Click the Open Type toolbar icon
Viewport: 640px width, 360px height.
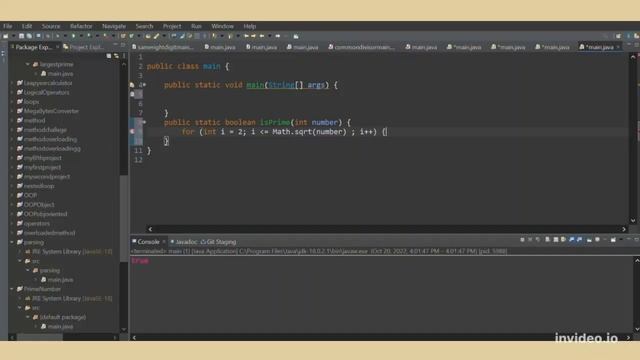pyautogui.click(x=148, y=36)
